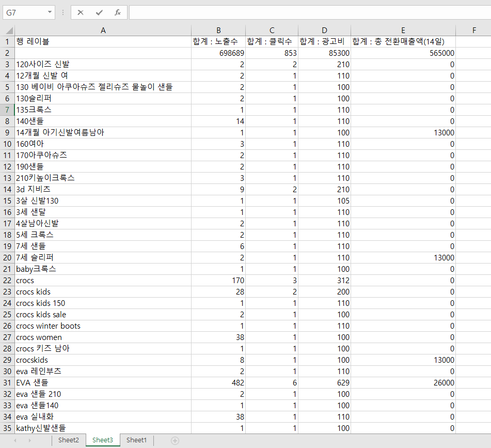Click the '12개월 신발 여' cell
The height and width of the screenshot is (448, 491).
click(x=103, y=76)
